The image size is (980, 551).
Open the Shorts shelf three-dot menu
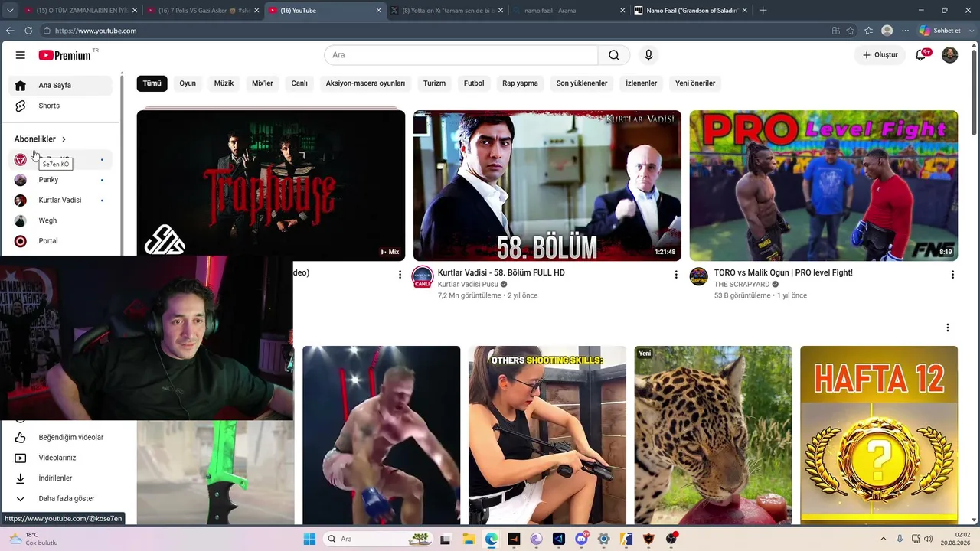coord(947,328)
